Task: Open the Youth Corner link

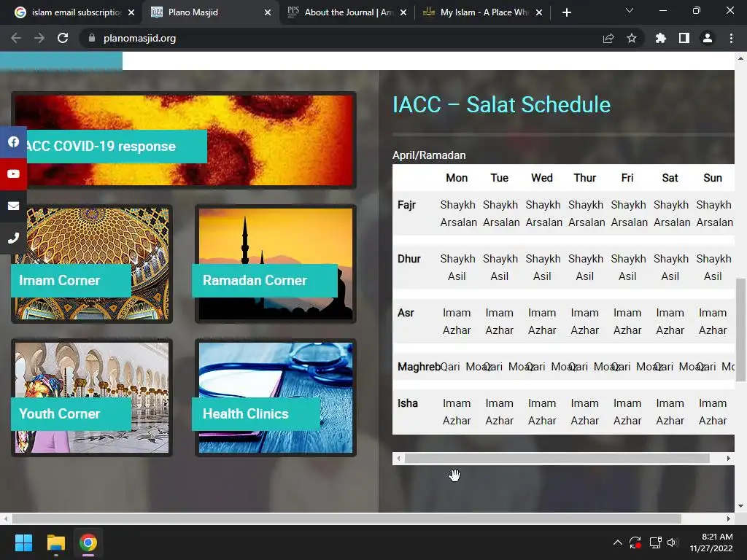Action: 71,414
